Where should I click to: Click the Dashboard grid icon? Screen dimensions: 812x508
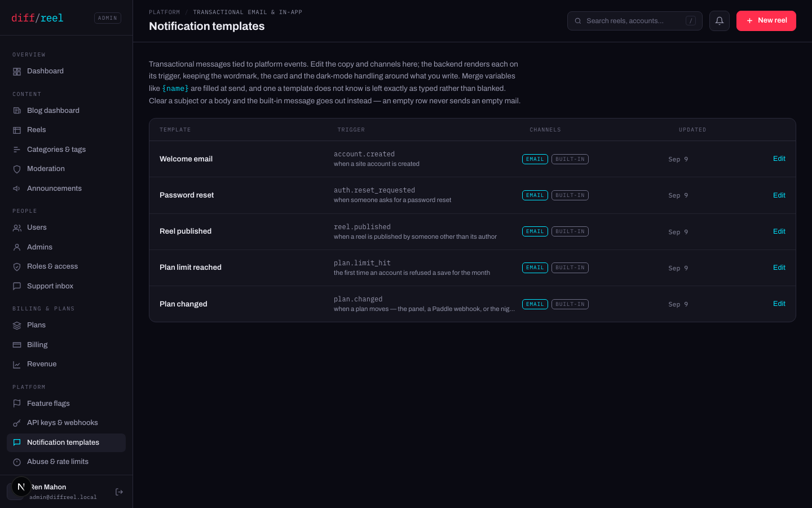point(17,72)
